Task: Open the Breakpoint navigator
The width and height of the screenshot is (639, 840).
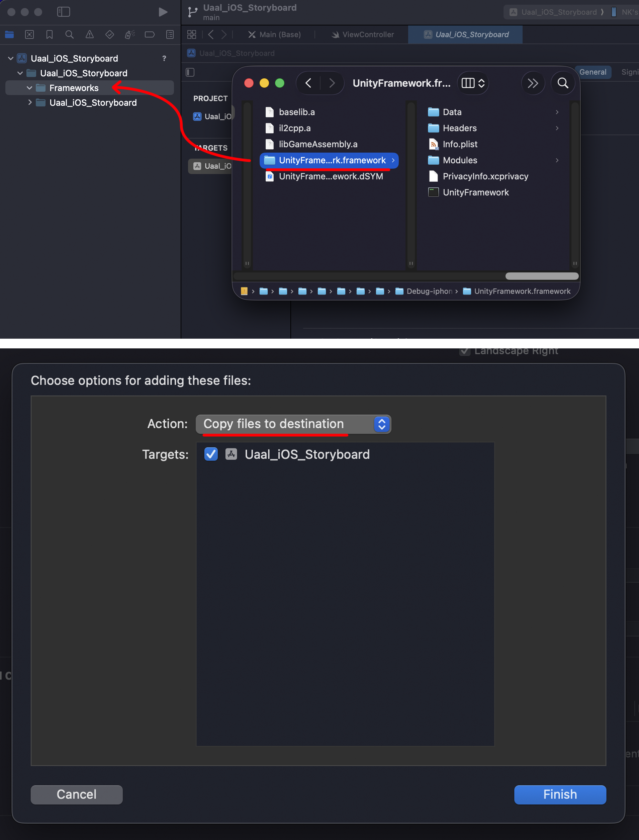Action: [150, 34]
